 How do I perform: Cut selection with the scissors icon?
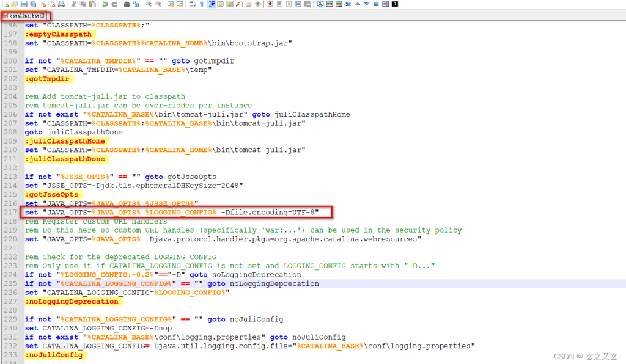74,4
